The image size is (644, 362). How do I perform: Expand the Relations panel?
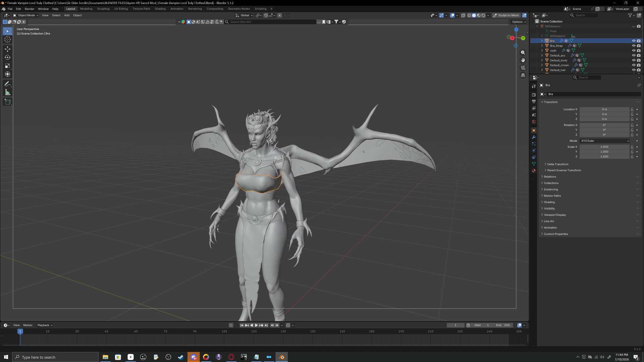point(550,177)
